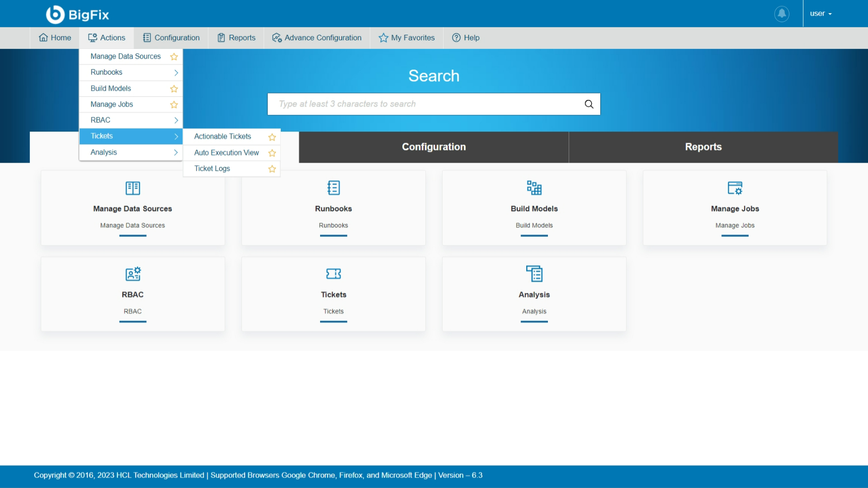Go to the Home menu

pyautogui.click(x=55, y=38)
